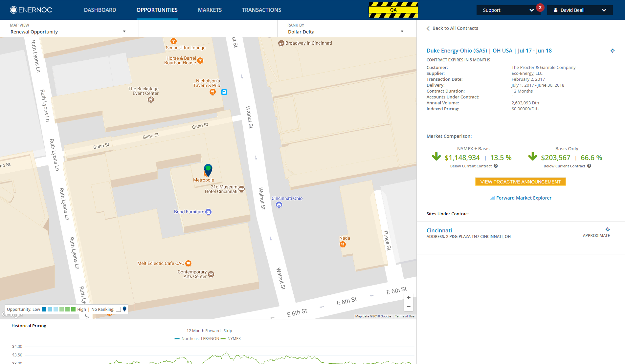
Task: Expand the Support dropdown menu
Action: (508, 10)
